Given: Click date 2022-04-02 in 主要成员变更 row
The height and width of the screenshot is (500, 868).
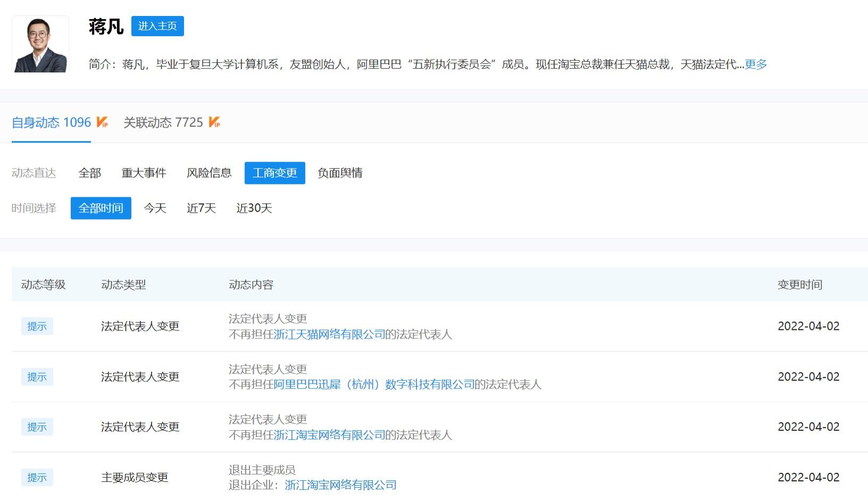Looking at the screenshot, I should click(808, 478).
